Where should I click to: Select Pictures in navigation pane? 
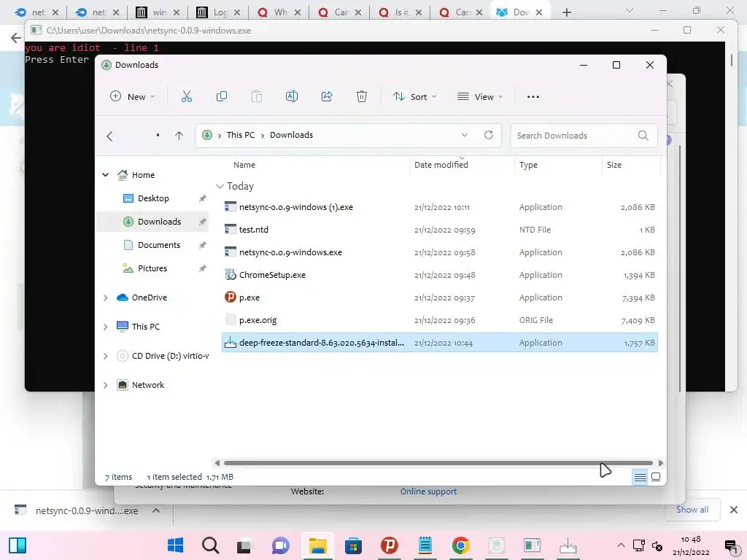point(153,268)
